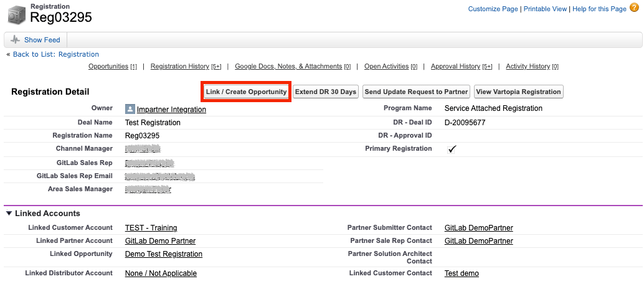The image size is (644, 289).
Task: Go back to Registration list
Action: 55,54
